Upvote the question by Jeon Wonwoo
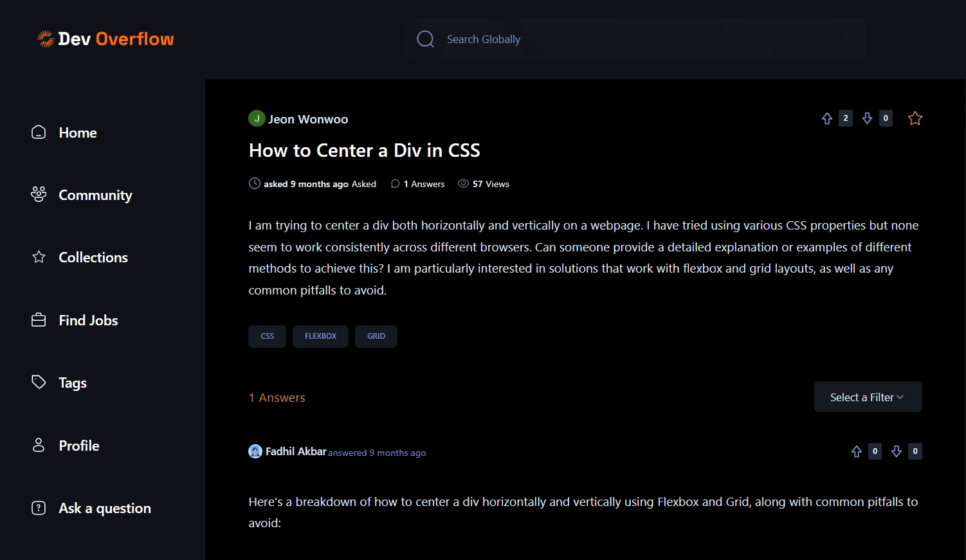This screenshot has width=966, height=560. pyautogui.click(x=827, y=118)
